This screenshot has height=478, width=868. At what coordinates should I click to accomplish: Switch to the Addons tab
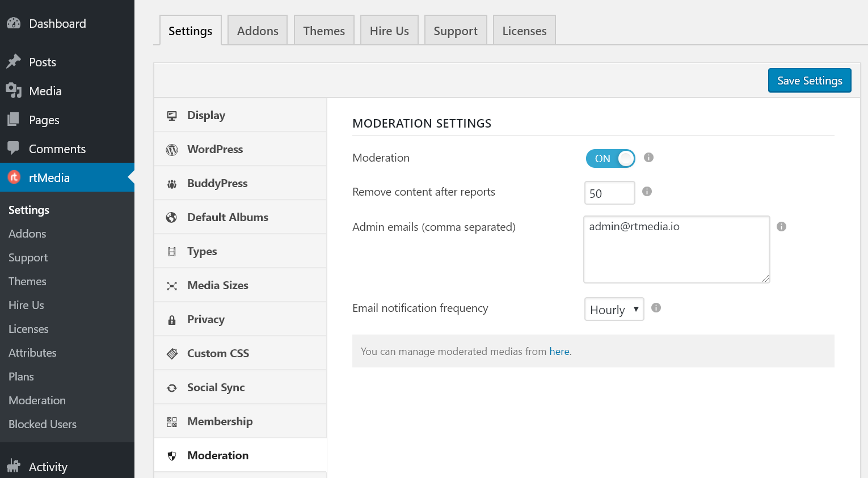coord(257,29)
